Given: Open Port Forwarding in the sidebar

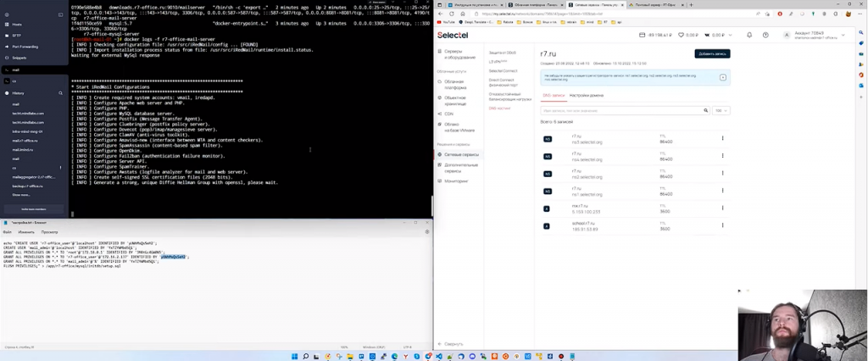Looking at the screenshot, I should (25, 47).
